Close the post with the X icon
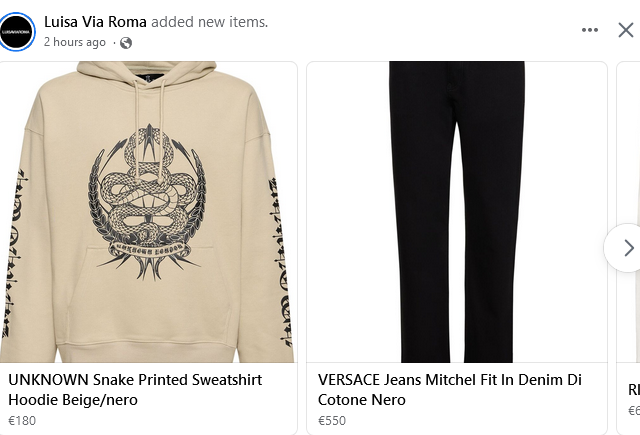Viewport: 640px width, 435px height. (626, 30)
